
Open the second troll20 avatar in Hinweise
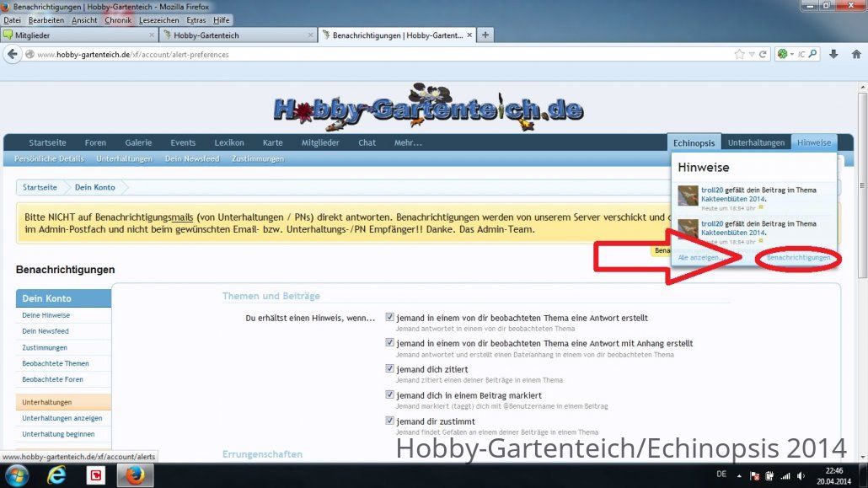point(689,229)
